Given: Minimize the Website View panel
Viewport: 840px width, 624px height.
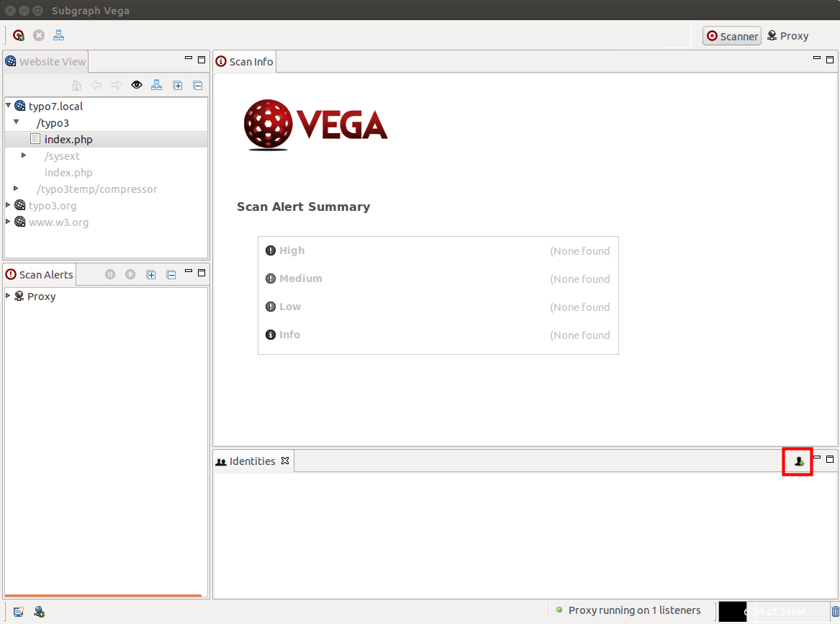Looking at the screenshot, I should [x=189, y=58].
